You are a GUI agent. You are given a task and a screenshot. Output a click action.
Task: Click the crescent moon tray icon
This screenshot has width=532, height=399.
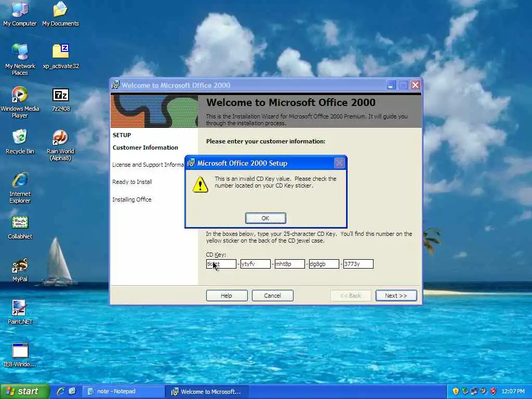pyautogui.click(x=484, y=391)
